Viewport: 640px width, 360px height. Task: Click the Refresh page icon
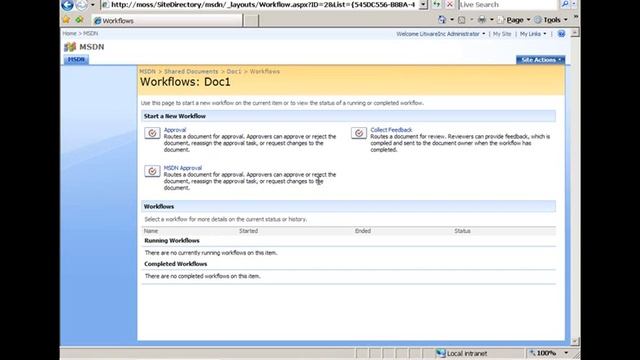coord(437,5)
